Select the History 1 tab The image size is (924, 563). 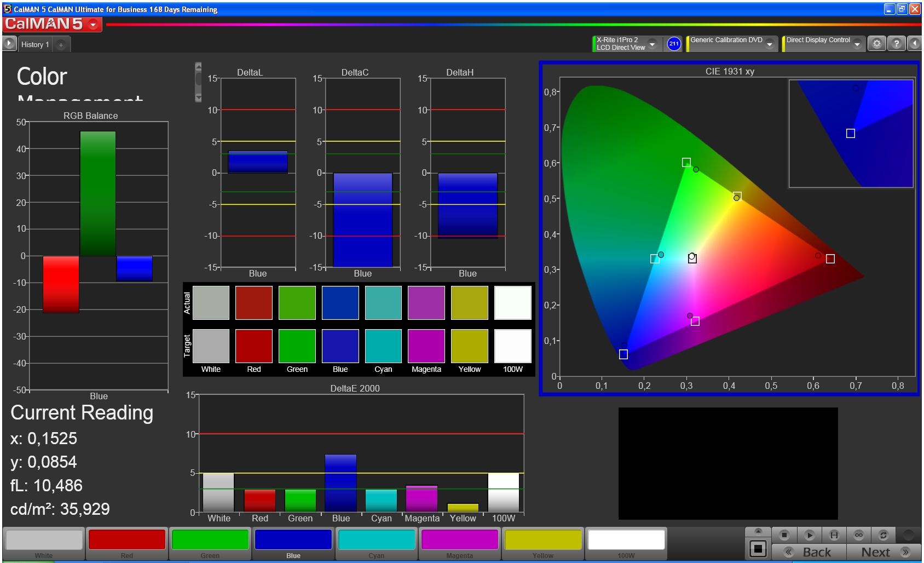click(x=35, y=45)
